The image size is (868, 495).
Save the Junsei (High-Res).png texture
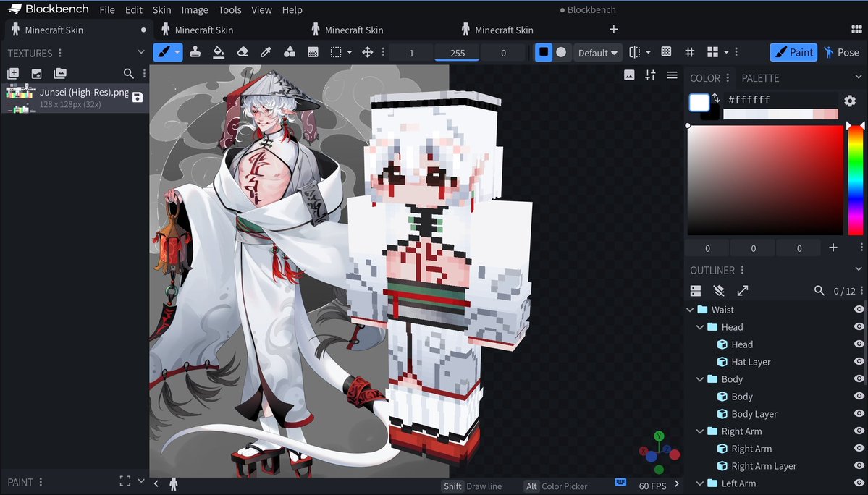point(138,98)
